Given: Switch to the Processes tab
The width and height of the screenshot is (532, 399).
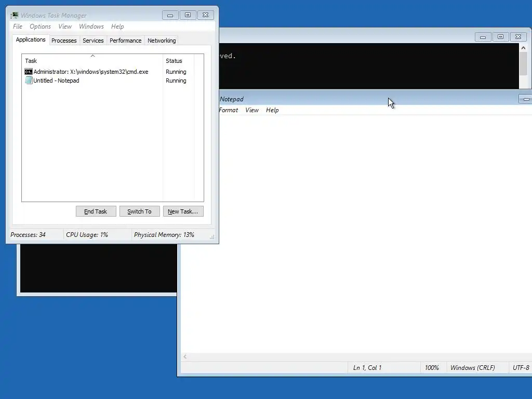Looking at the screenshot, I should tap(64, 41).
